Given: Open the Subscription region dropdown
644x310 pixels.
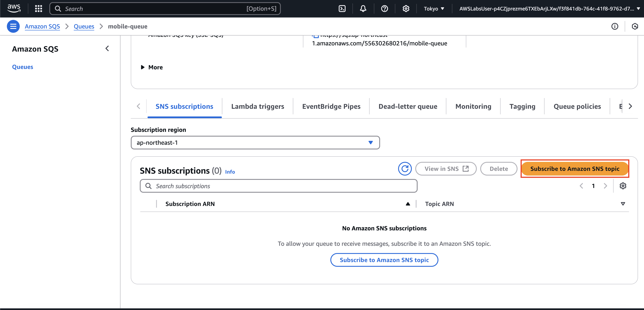Looking at the screenshot, I should [x=255, y=143].
